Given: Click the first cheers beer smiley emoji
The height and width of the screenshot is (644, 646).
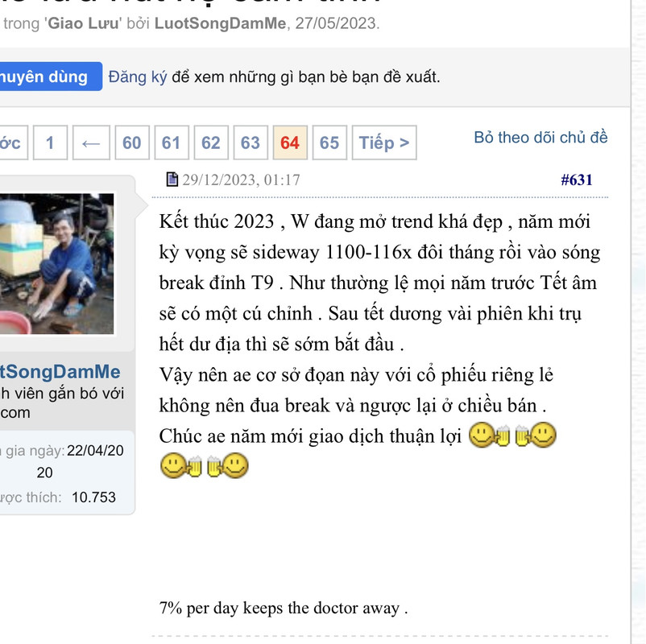Looking at the screenshot, I should click(490, 435).
